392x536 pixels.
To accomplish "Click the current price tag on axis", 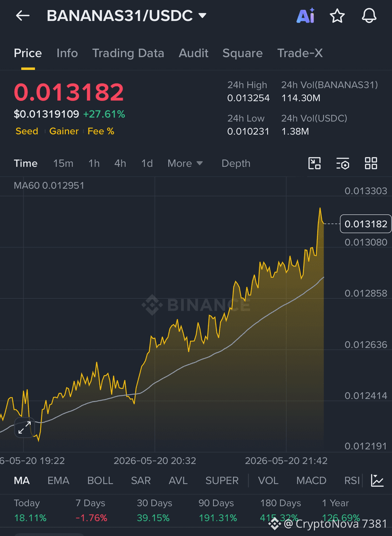I will pyautogui.click(x=366, y=224).
